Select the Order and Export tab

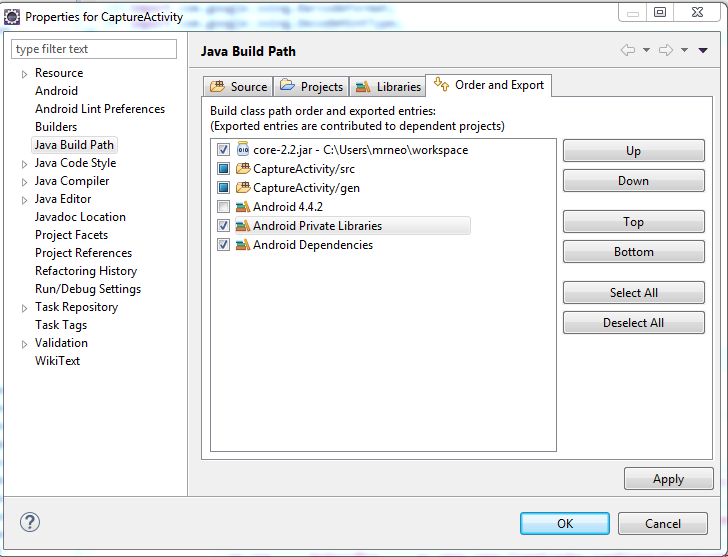488,85
